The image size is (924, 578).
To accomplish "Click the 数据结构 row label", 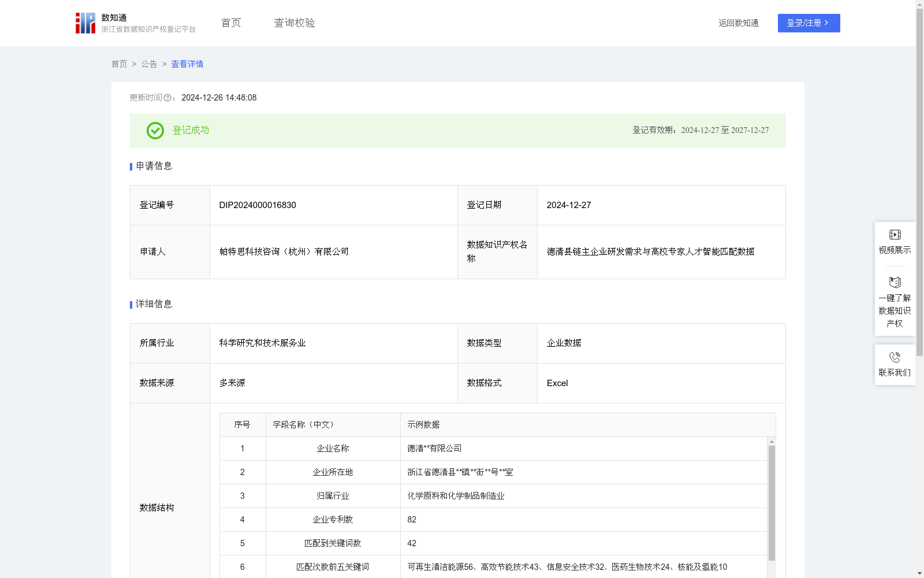I will [157, 508].
